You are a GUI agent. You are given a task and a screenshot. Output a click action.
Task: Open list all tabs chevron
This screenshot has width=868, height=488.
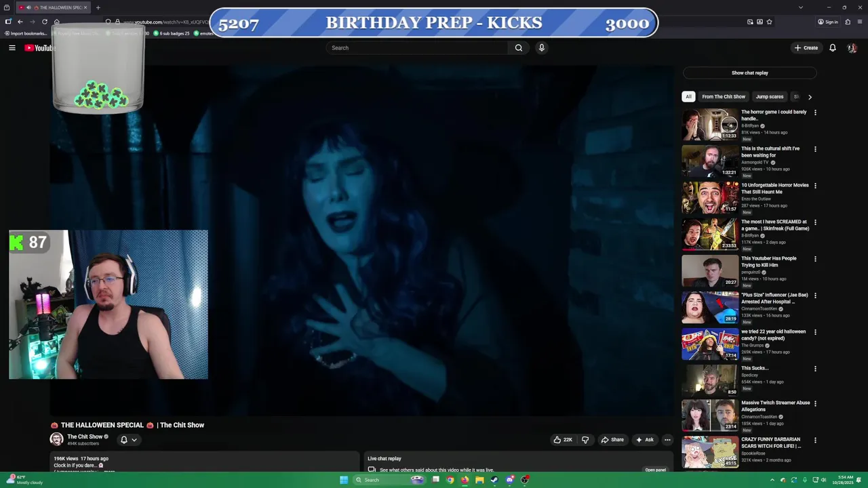[800, 7]
